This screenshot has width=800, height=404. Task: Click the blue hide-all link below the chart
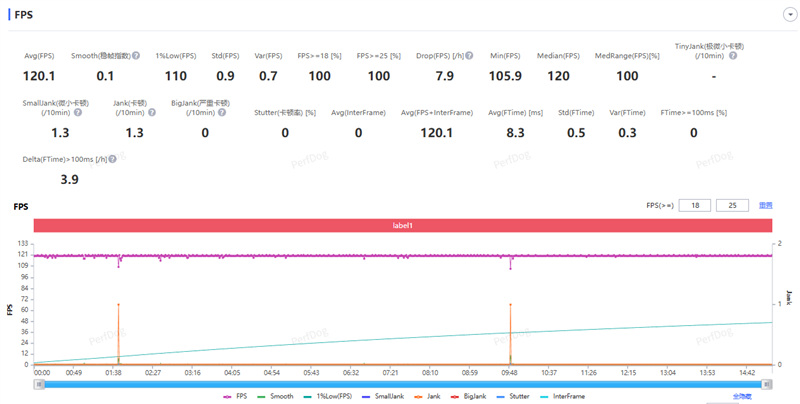pyautogui.click(x=742, y=396)
